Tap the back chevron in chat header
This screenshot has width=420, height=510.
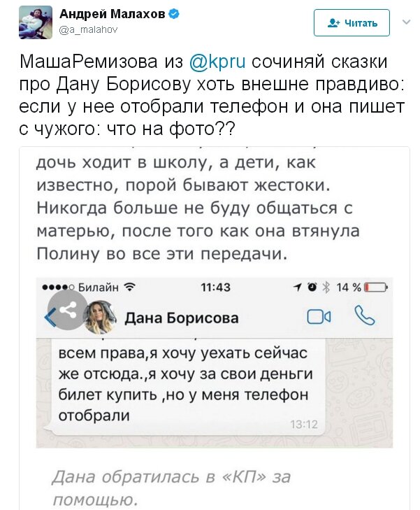pos(48,318)
